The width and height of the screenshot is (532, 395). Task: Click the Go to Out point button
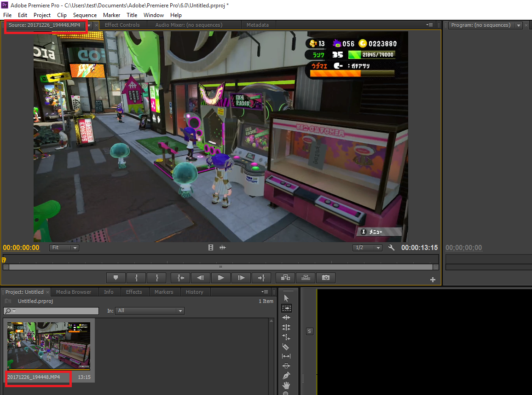point(261,278)
